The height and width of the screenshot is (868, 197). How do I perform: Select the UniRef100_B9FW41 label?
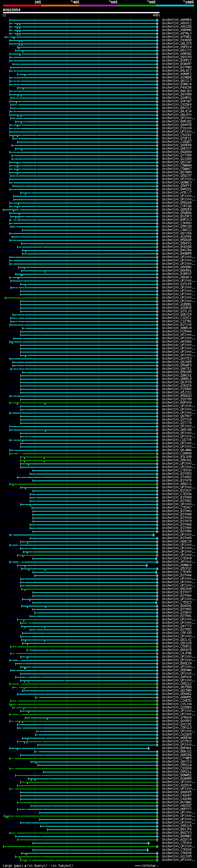176,748
